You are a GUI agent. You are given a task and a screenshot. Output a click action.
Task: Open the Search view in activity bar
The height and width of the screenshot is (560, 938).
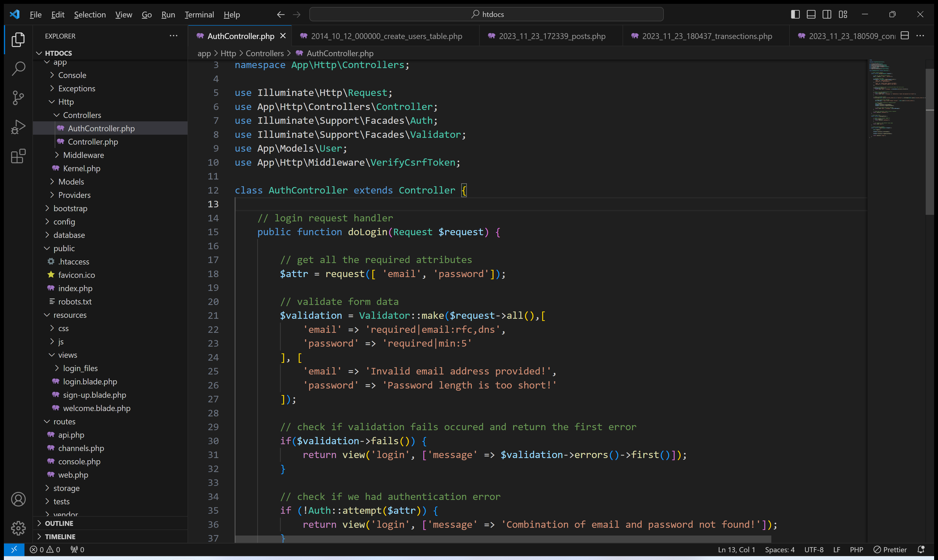18,69
